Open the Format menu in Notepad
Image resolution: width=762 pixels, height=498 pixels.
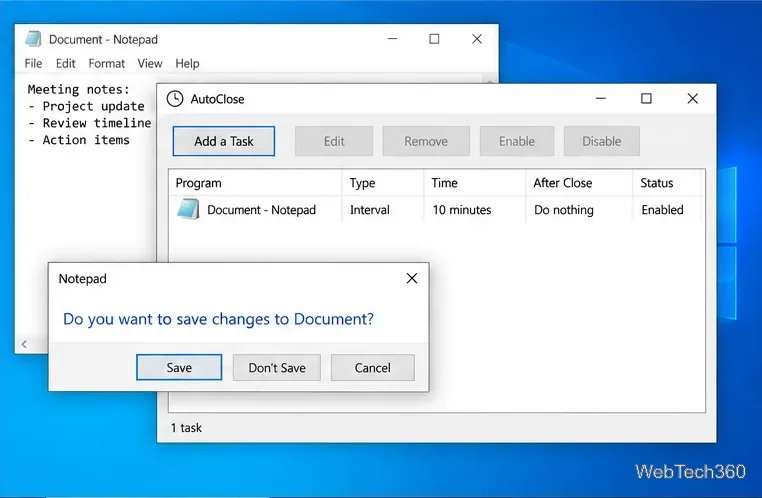pyautogui.click(x=106, y=64)
